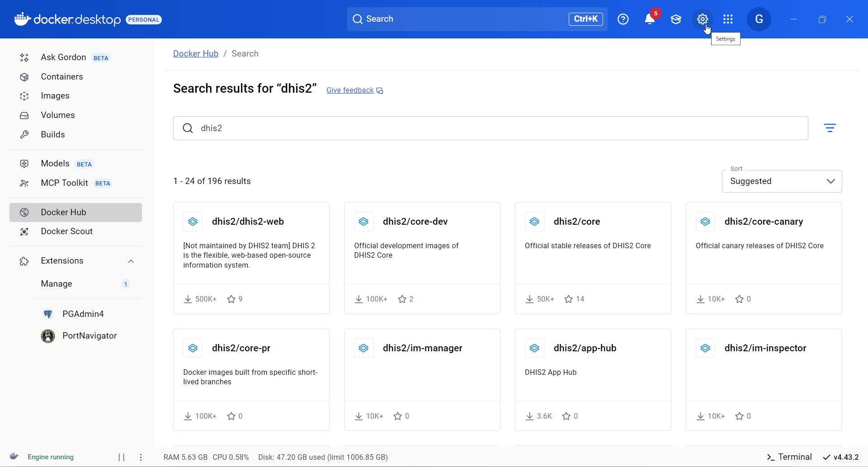Open the dhis2/im-manager title

click(422, 348)
